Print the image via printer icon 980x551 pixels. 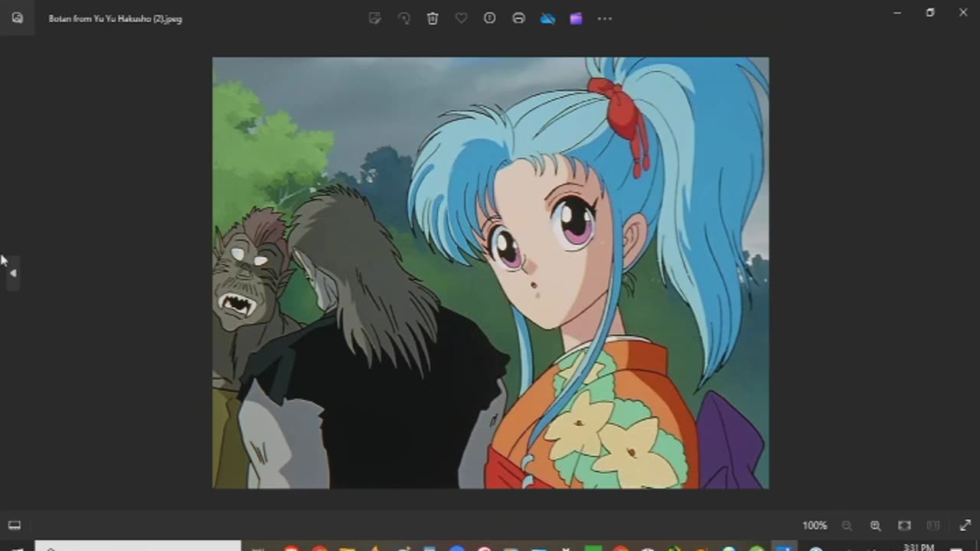[518, 18]
